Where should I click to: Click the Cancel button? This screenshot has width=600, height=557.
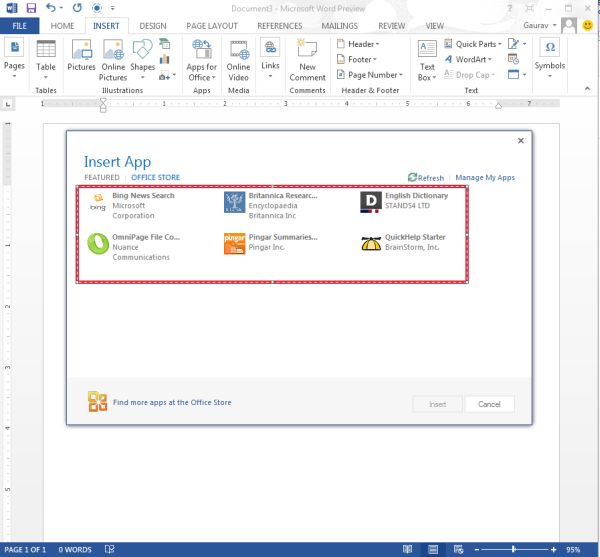point(489,404)
